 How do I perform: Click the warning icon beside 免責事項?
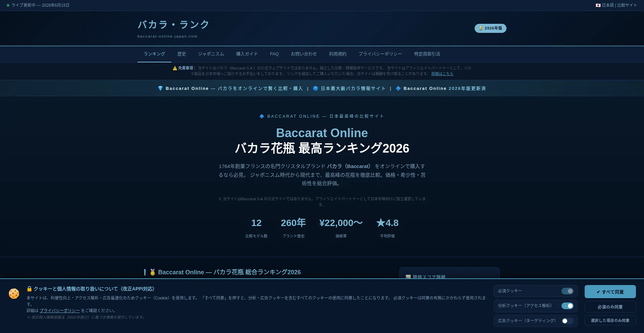(x=175, y=68)
